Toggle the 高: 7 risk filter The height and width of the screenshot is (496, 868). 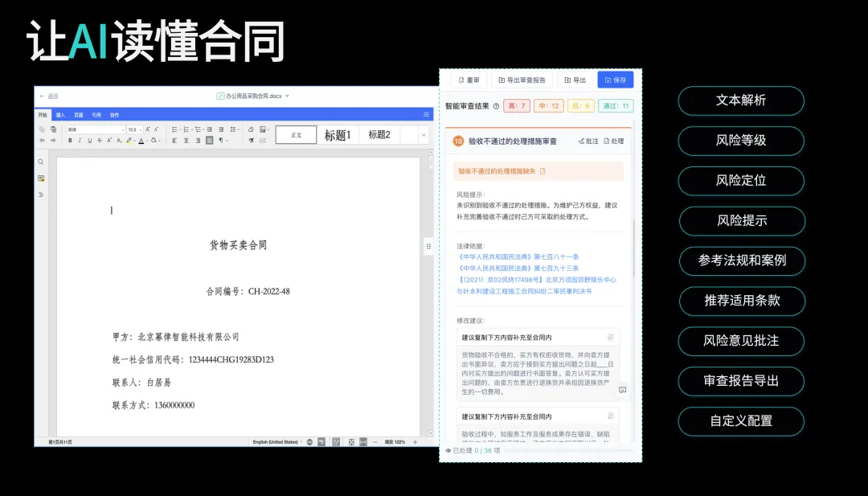pyautogui.click(x=517, y=106)
